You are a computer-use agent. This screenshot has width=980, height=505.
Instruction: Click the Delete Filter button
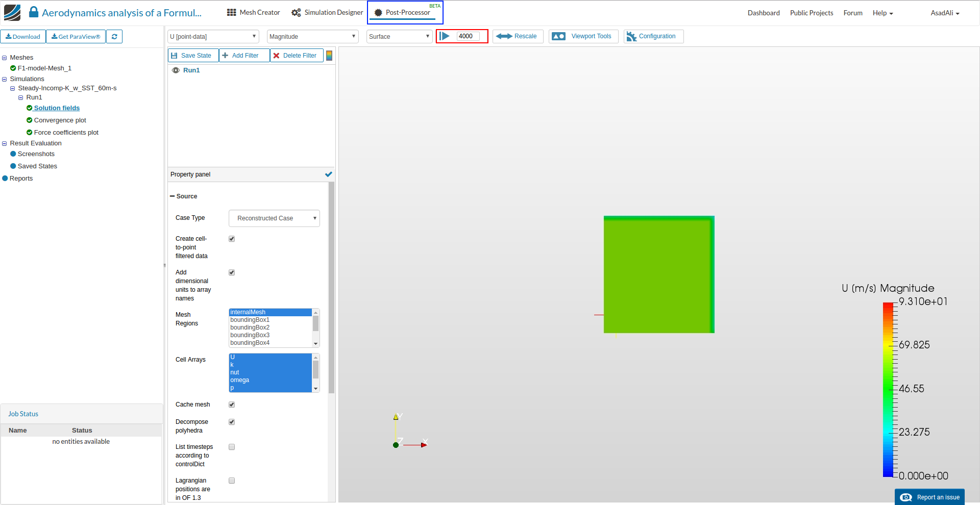297,56
